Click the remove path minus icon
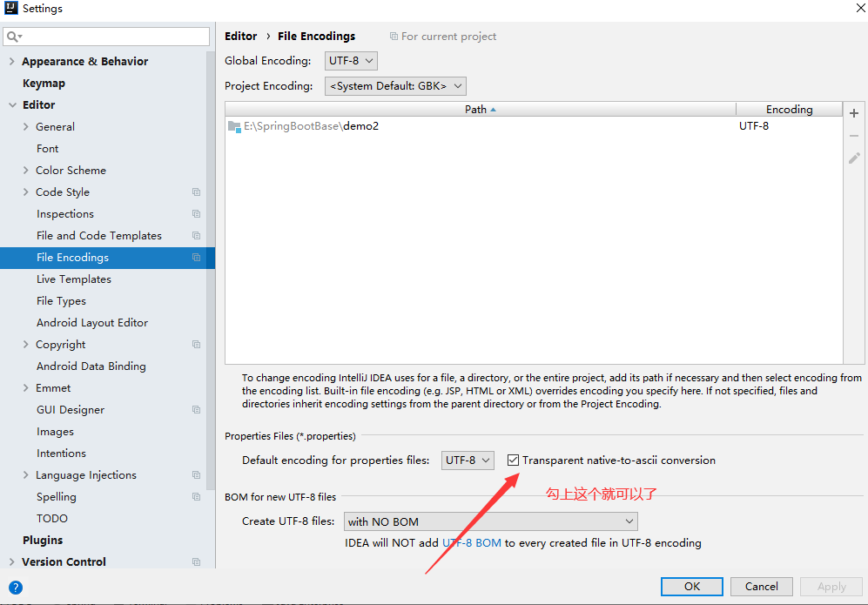Screen dimensions: 868x605 coord(853,136)
